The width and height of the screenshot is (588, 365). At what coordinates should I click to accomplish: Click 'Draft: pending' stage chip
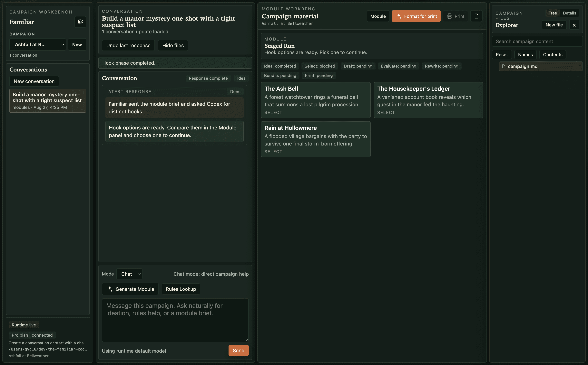(x=358, y=66)
